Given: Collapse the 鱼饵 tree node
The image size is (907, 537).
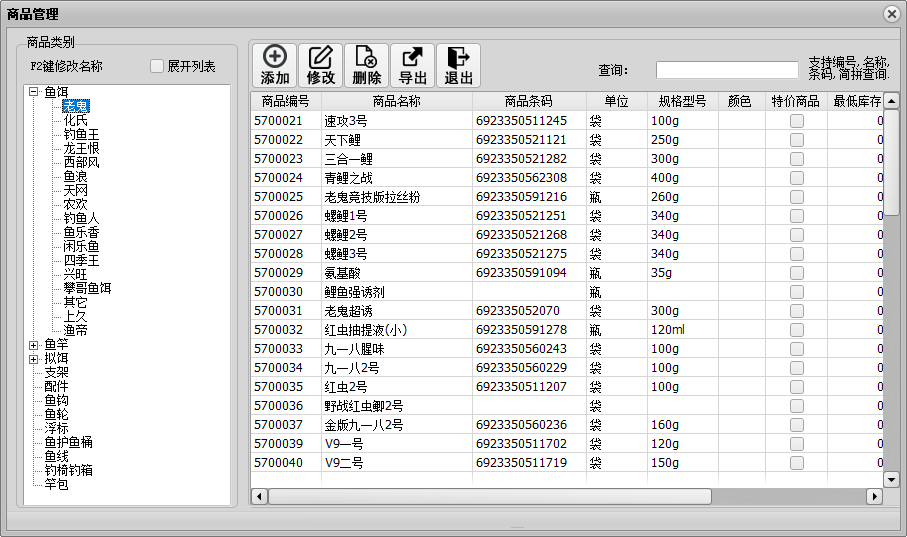Looking at the screenshot, I should click(x=34, y=91).
